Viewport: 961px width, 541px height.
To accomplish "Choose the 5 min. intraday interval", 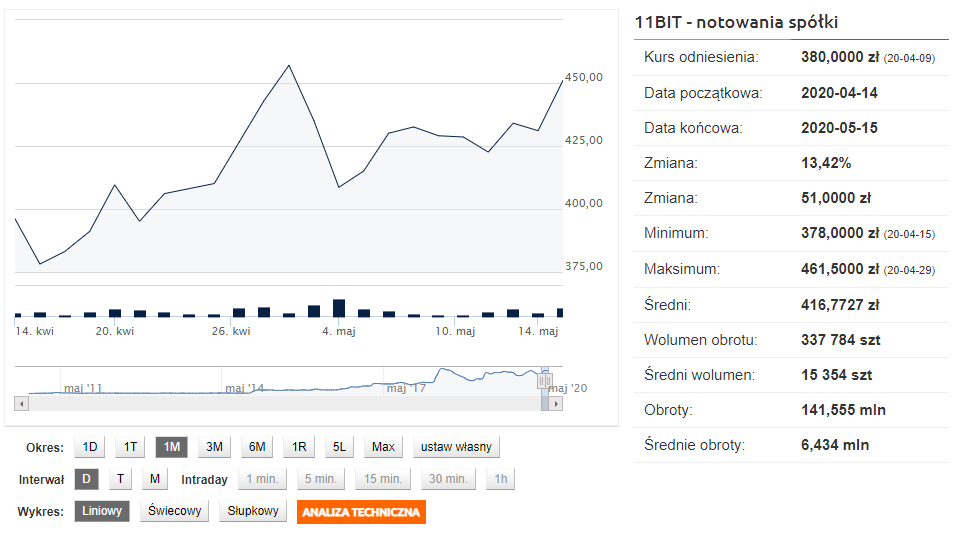I will [321, 479].
